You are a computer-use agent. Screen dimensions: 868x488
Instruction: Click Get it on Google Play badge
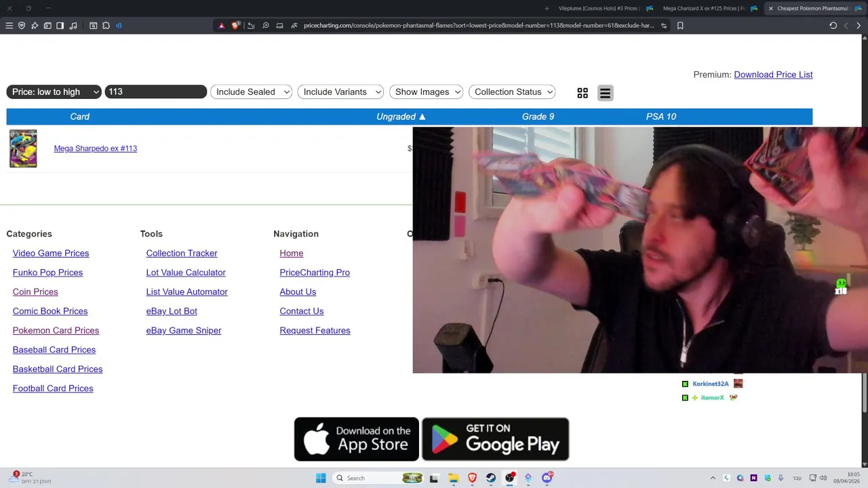[x=495, y=439]
